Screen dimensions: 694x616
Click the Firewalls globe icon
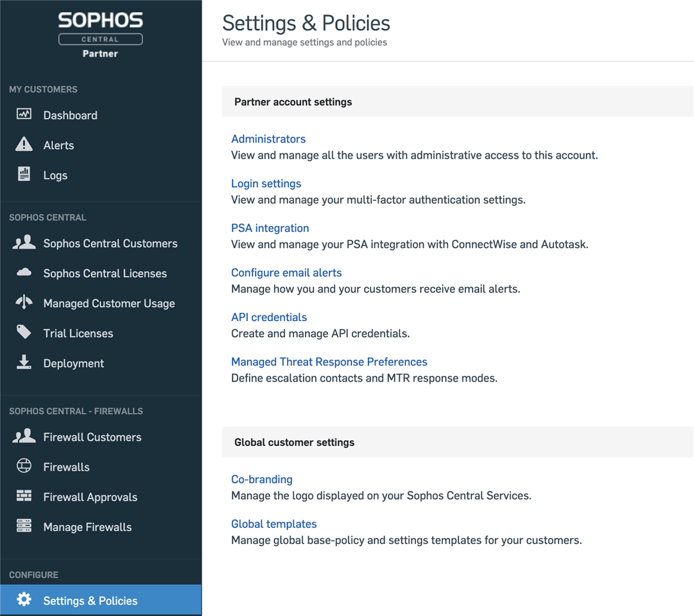24,466
